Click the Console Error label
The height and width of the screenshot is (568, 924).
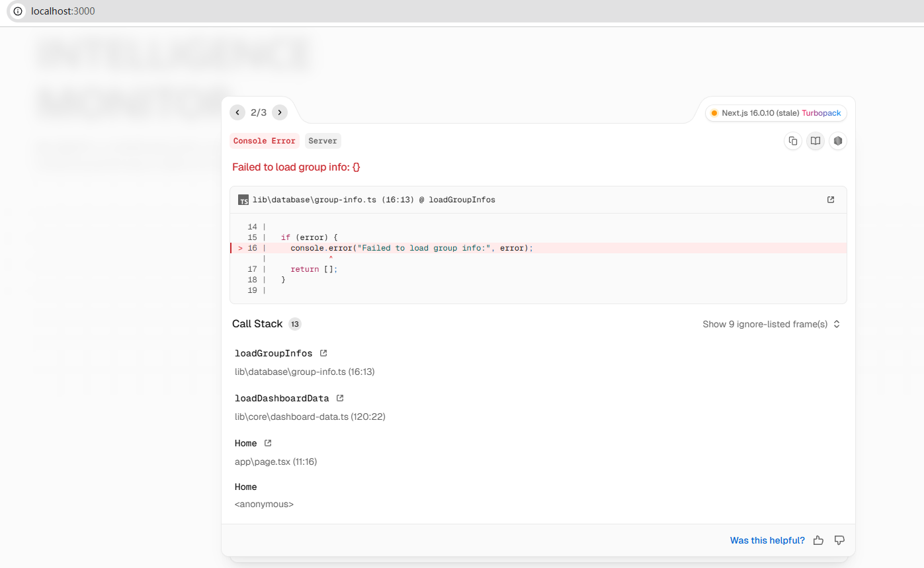point(265,141)
